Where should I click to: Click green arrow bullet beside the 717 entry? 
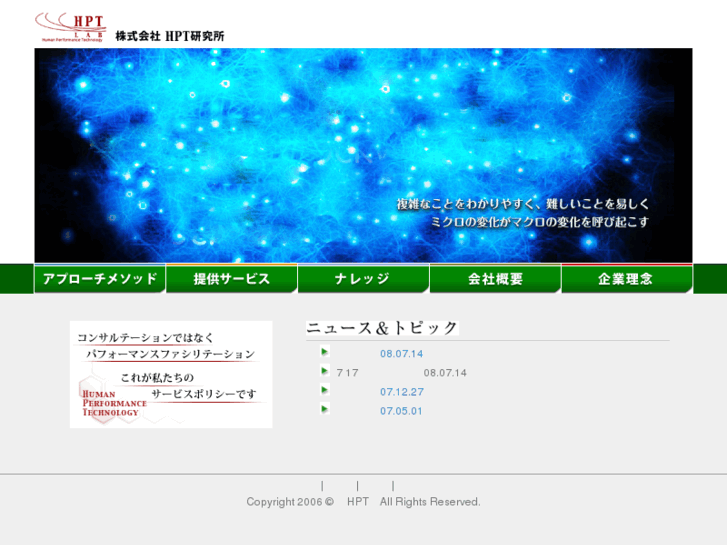click(325, 371)
